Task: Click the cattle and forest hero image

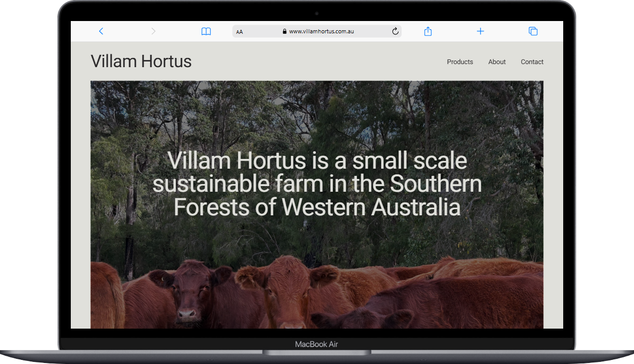Action: click(x=317, y=205)
